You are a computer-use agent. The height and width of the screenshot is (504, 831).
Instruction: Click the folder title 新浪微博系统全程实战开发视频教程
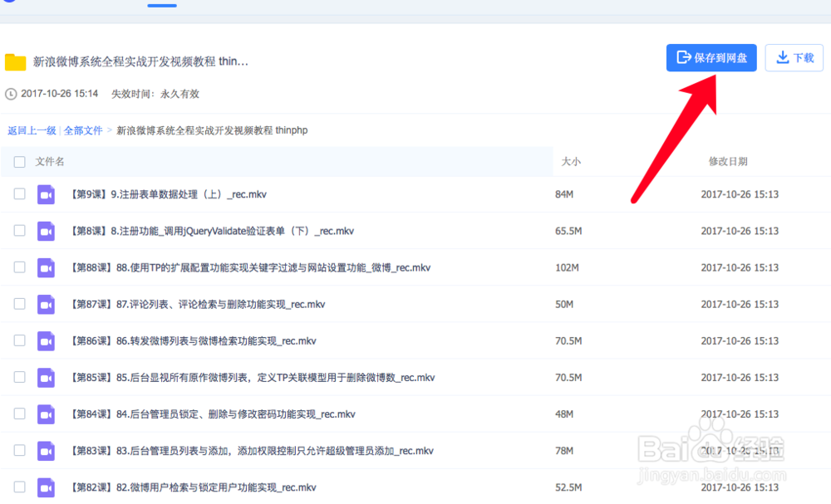click(140, 61)
